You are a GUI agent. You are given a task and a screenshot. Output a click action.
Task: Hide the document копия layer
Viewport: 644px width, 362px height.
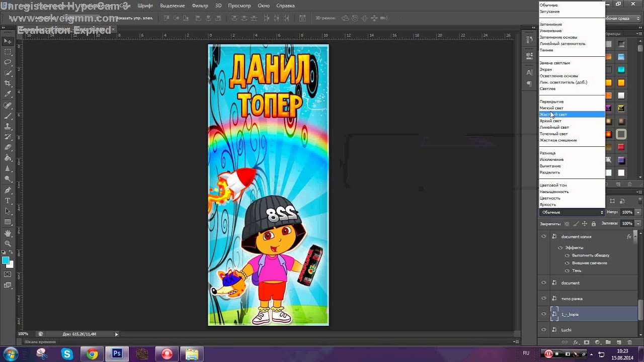[543, 236]
